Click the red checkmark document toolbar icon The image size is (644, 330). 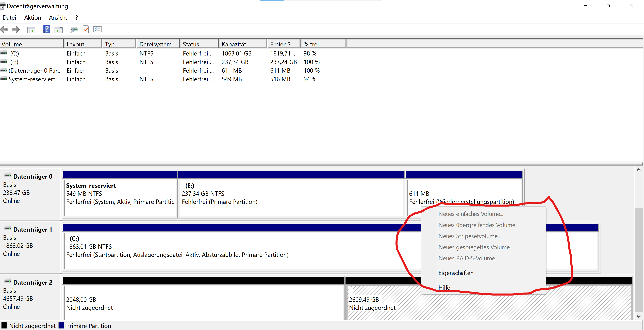(86, 29)
